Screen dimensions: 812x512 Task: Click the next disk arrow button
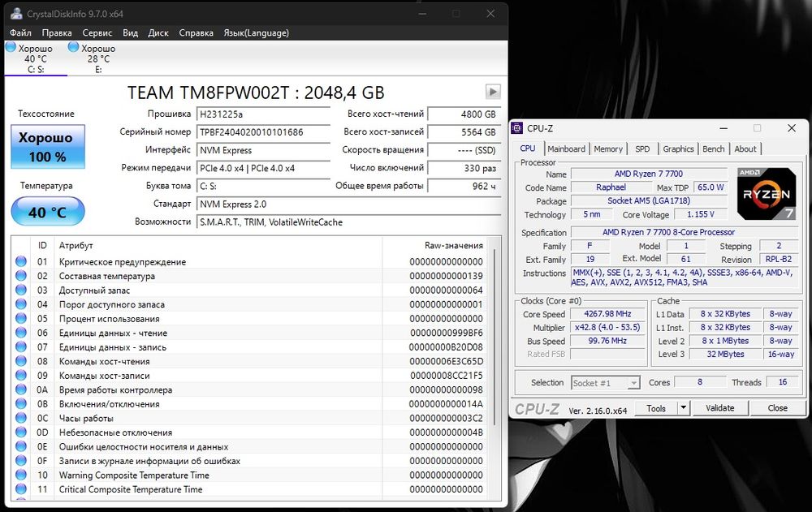coord(492,92)
